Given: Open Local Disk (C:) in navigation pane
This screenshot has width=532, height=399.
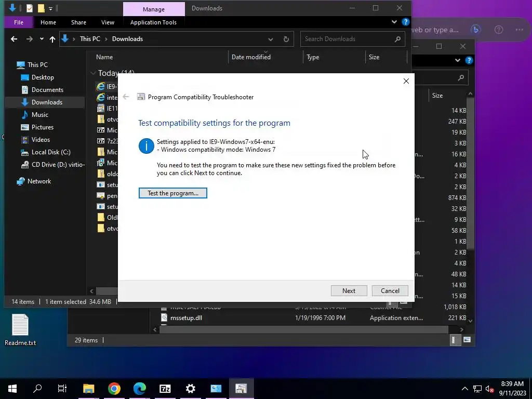Looking at the screenshot, I should (x=51, y=152).
